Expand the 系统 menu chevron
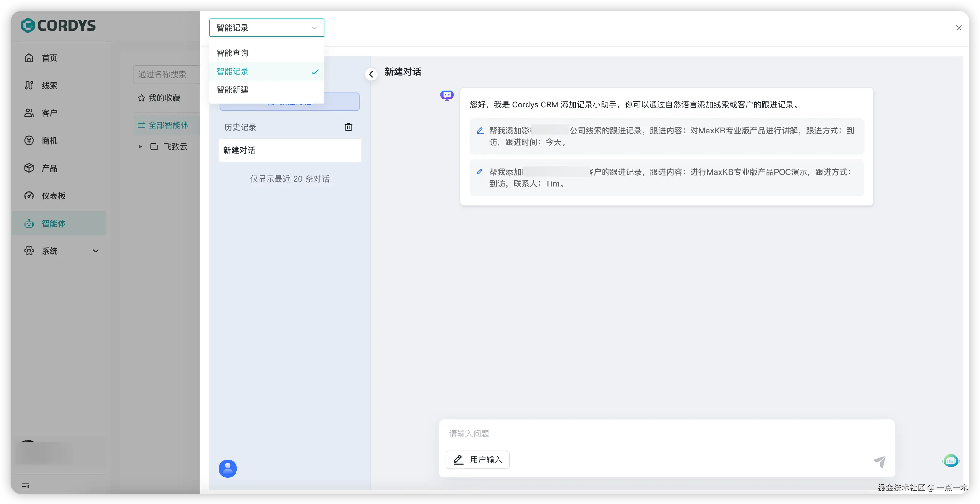This screenshot has height=504, width=980. 96,251
